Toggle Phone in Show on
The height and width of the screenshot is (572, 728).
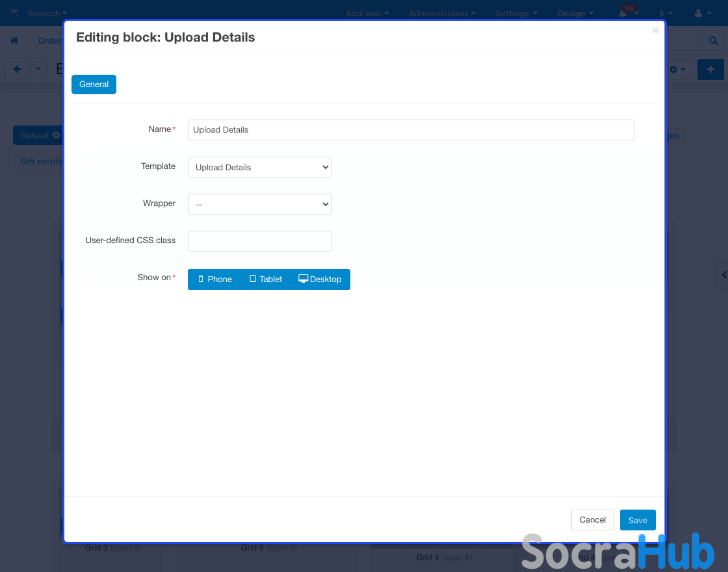[215, 279]
